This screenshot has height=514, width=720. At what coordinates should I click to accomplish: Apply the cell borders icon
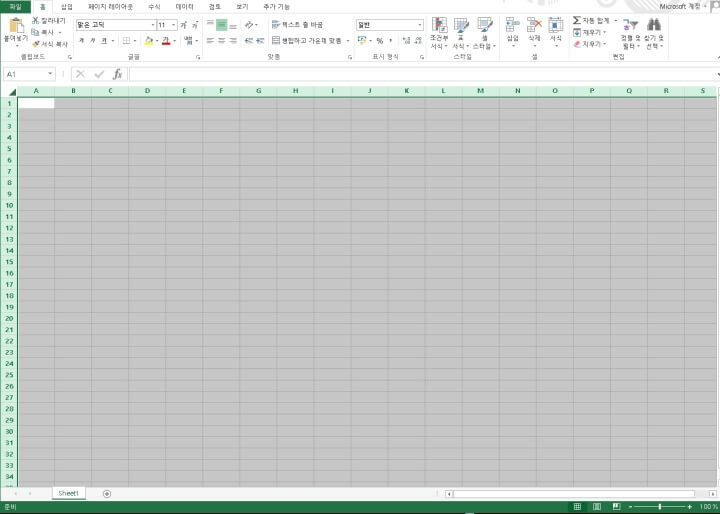[126, 41]
